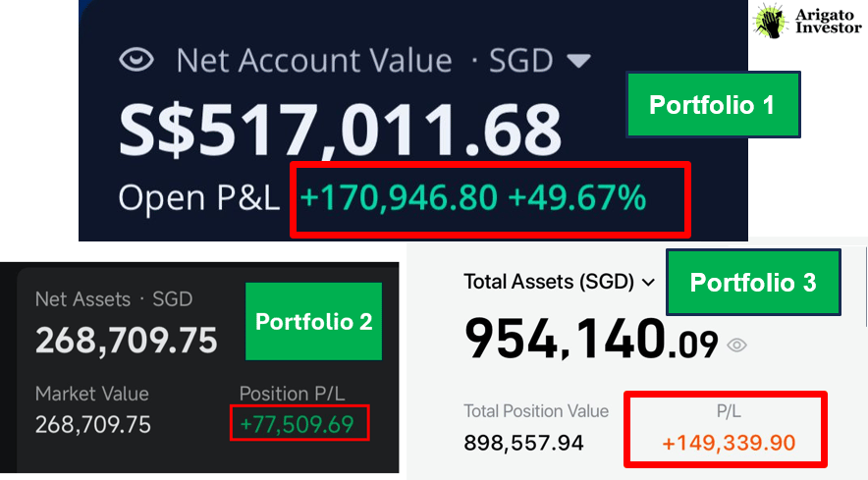Click the Net Assets 268,709.75 amount
Viewport: 868px width, 480px height.
pos(127,341)
